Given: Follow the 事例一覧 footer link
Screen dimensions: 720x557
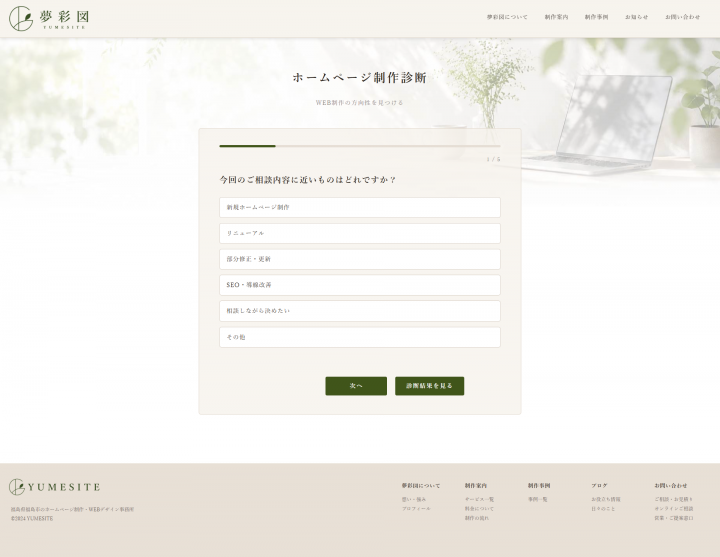Looking at the screenshot, I should [x=537, y=499].
